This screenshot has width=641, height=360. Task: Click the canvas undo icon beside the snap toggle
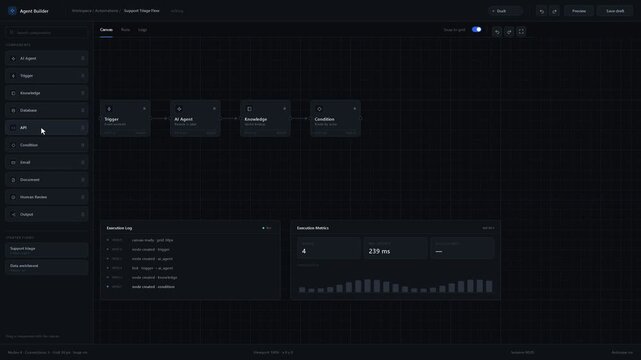pos(497,31)
